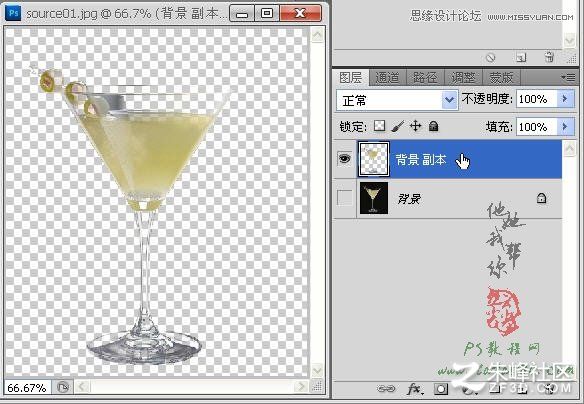Hide the 背景 副本 layer eye

345,159
